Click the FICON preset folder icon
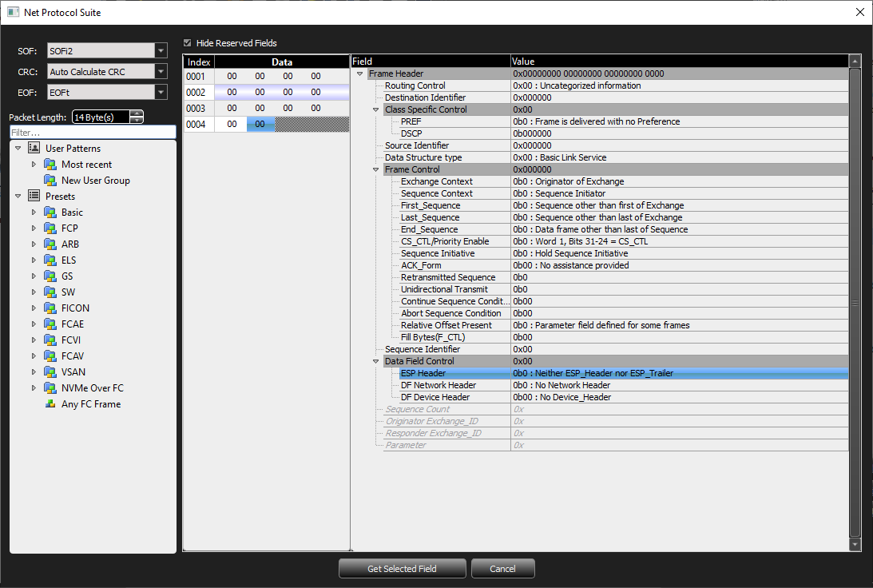 pyautogui.click(x=50, y=308)
